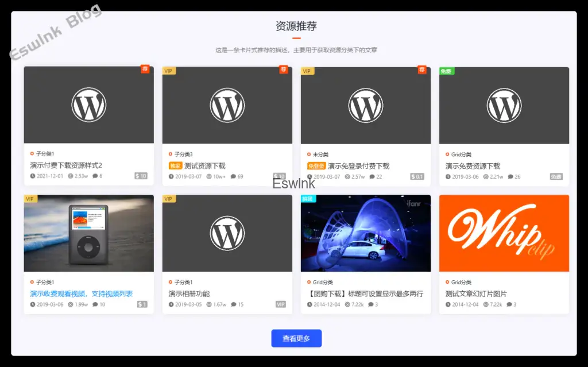Open the blue 演示收费观看视频 title link
Screen dimensions: 588x367
tap(82, 293)
